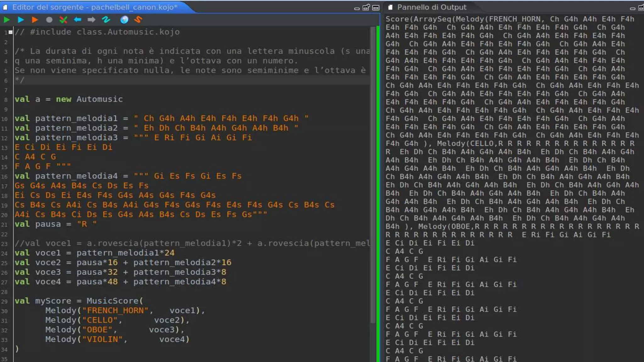Image resolution: width=644 pixels, height=362 pixels.
Task: Minimize the Pannello di Output pane
Action: point(633,8)
